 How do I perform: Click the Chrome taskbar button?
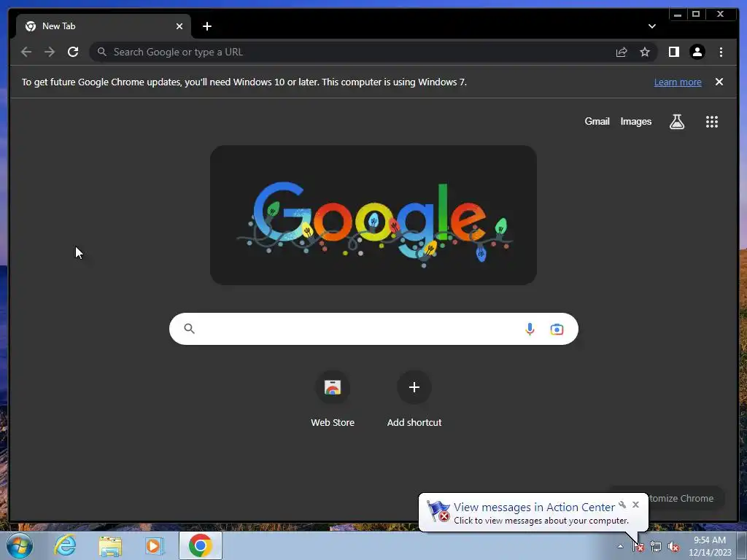pyautogui.click(x=201, y=545)
